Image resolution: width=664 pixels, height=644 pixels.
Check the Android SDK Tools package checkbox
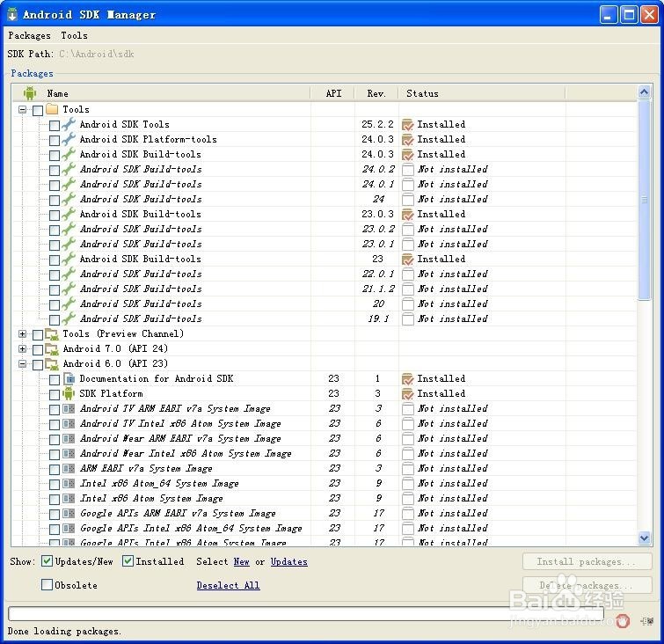55,126
